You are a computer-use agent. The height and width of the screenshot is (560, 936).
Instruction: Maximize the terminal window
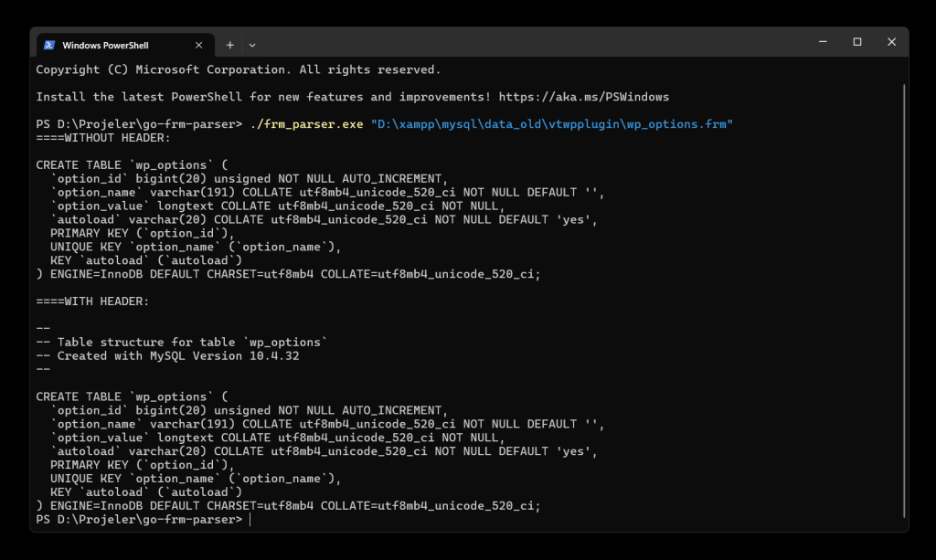tap(857, 42)
